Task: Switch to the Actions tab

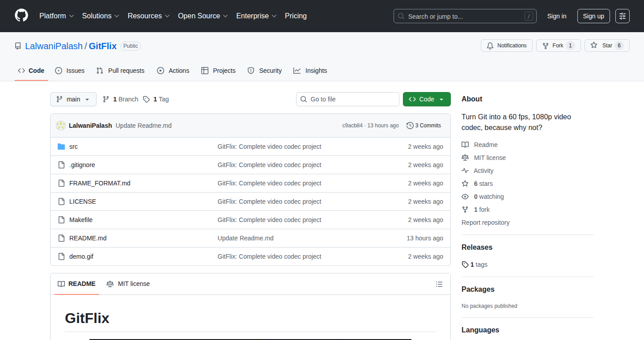Action: (x=173, y=71)
